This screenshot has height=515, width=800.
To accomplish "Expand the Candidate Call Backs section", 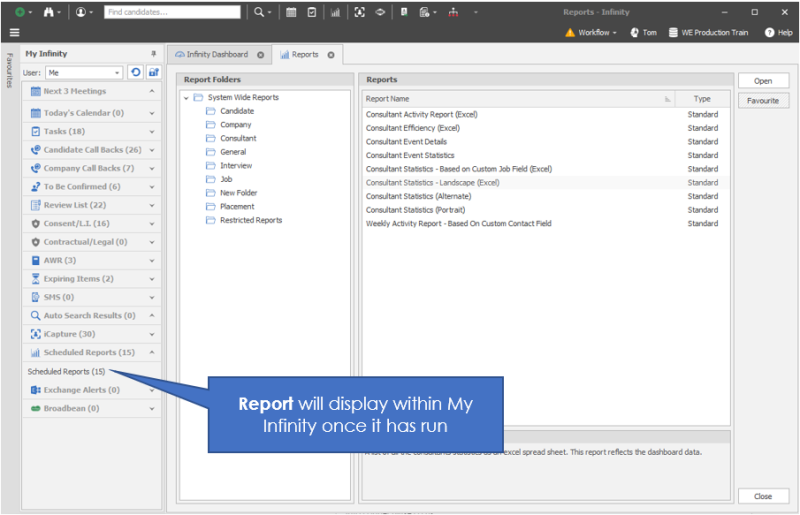I will (152, 150).
